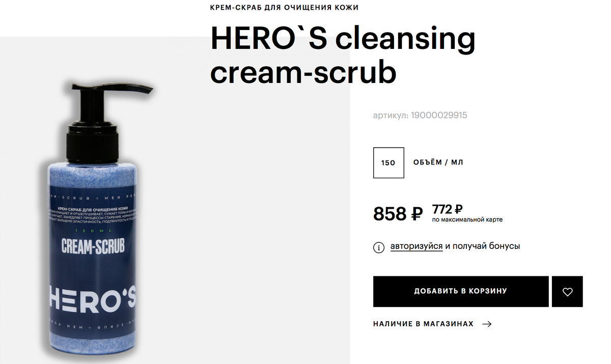
Task: Click the по максимальной карте note
Action: pyautogui.click(x=467, y=220)
